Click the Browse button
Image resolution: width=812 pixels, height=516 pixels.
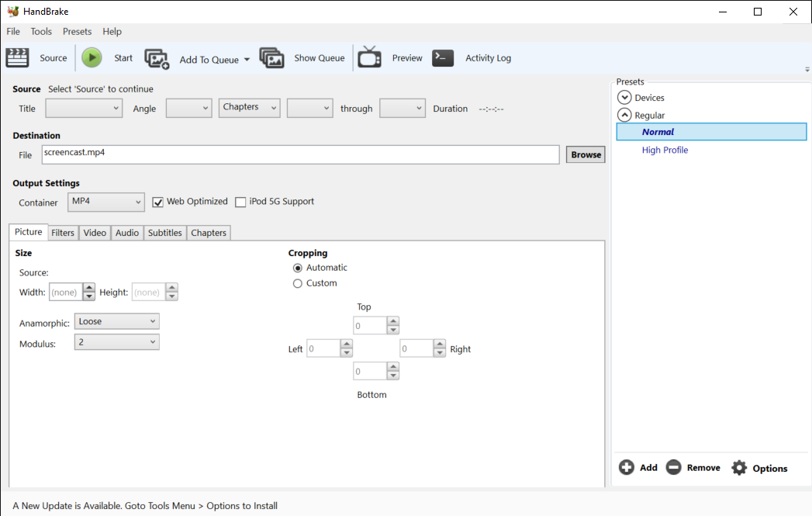pos(586,154)
